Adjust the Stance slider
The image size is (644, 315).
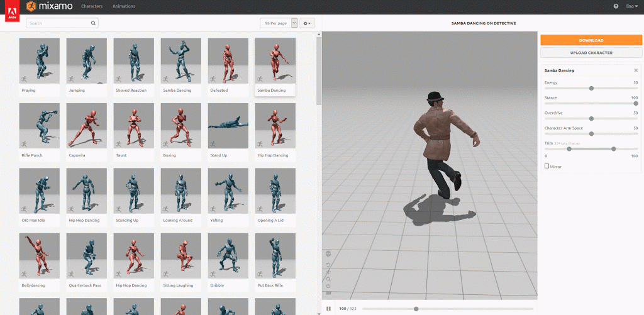click(x=591, y=104)
